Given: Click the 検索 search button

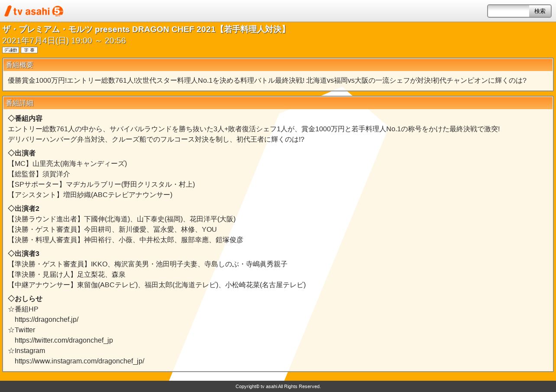Looking at the screenshot, I should point(540,11).
